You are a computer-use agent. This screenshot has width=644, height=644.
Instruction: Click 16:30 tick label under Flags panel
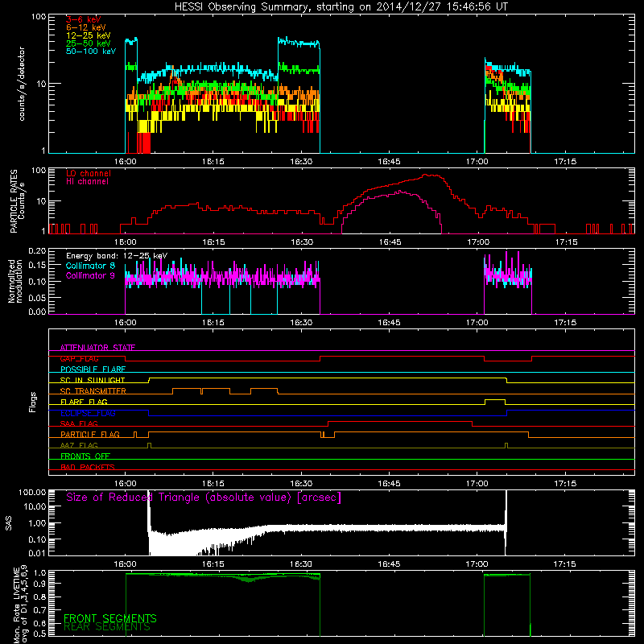(301, 484)
